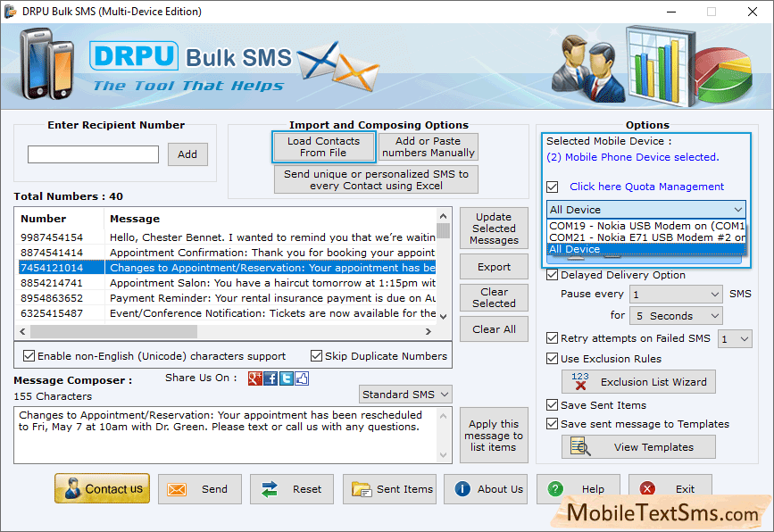Click the contact list horizontal scrollbar thumb
Screen dimensions: 774x532
pos(114,332)
